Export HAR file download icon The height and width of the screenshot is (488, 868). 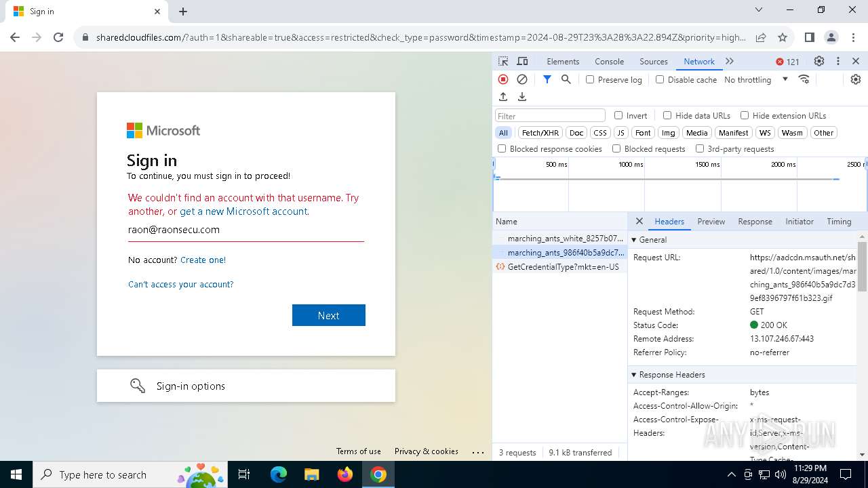point(522,97)
